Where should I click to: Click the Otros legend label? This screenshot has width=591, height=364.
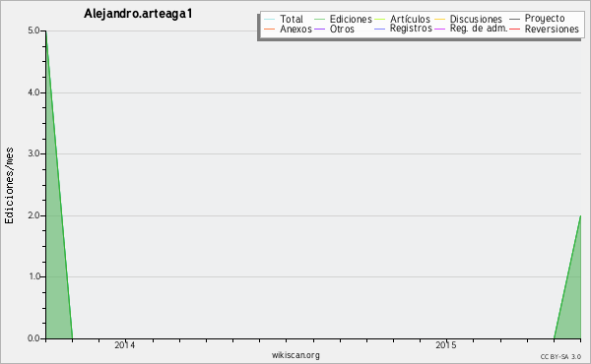tap(342, 29)
